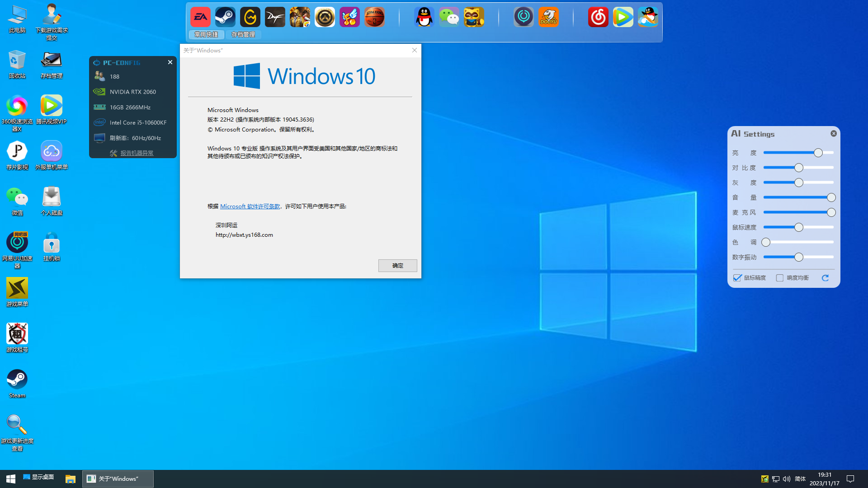
Task: Adjust the 灰度 slider handle
Action: coord(799,183)
